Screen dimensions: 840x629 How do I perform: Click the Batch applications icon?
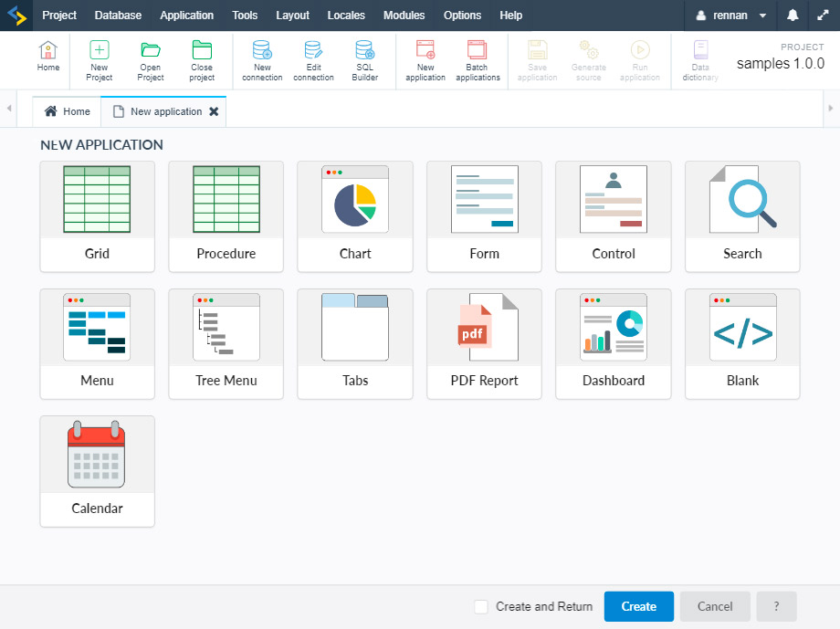478,60
